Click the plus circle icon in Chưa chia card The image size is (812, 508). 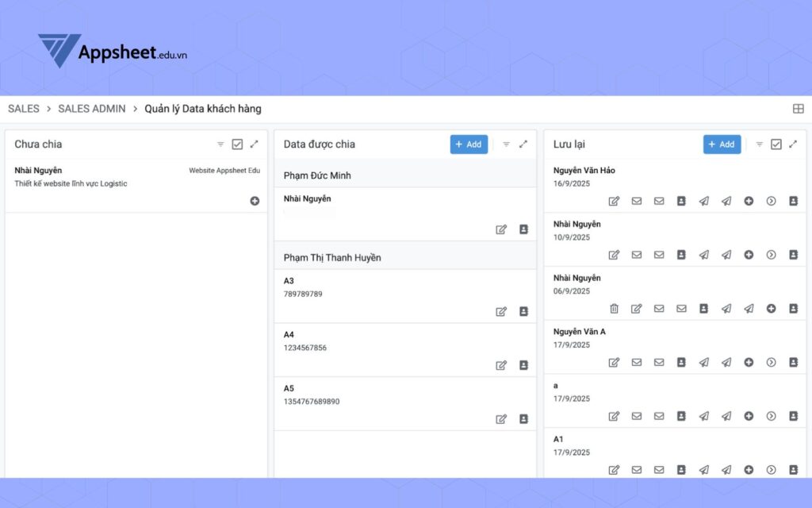pos(255,201)
